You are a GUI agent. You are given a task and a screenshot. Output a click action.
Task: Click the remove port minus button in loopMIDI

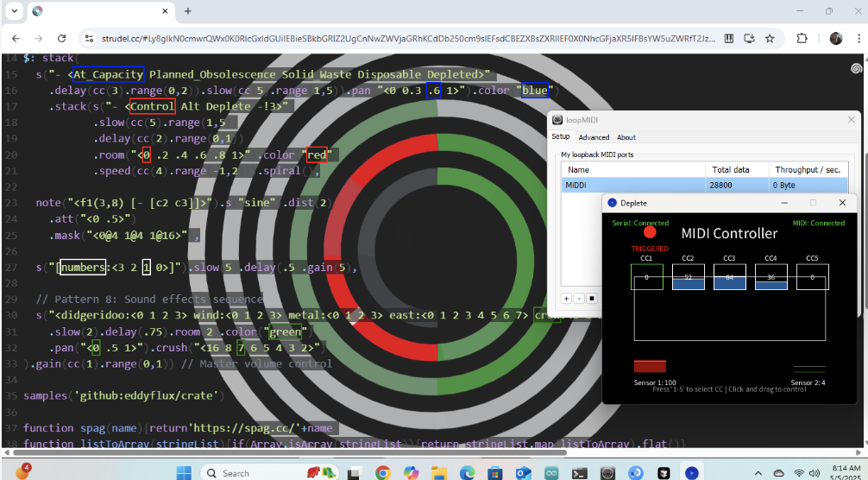pyautogui.click(x=578, y=298)
